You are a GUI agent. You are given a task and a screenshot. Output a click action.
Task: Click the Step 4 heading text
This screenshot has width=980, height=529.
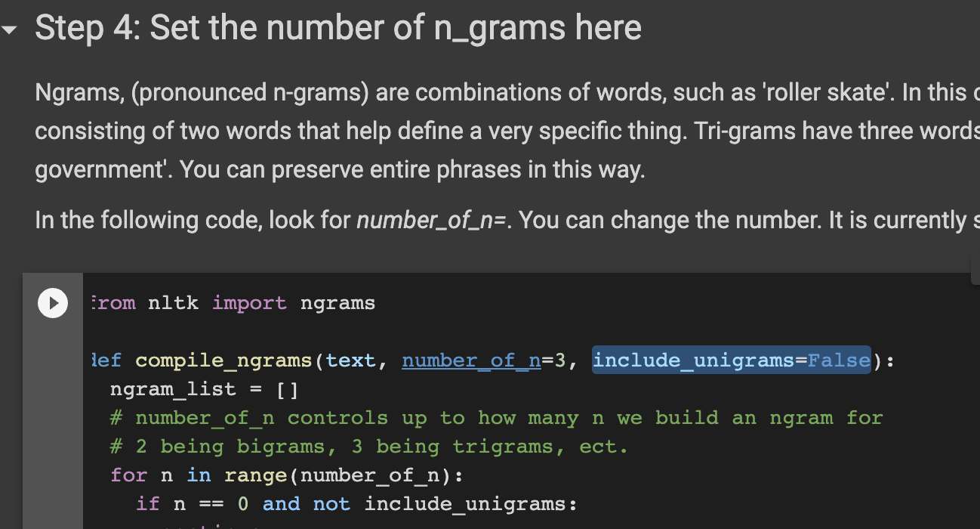point(337,28)
